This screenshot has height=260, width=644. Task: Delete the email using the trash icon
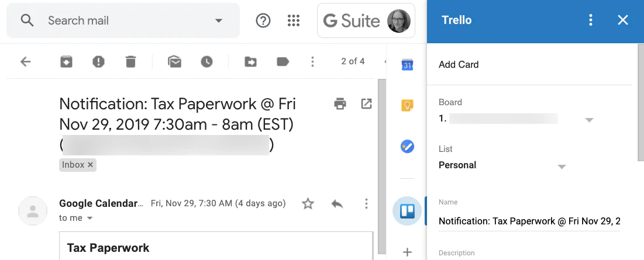(130, 61)
